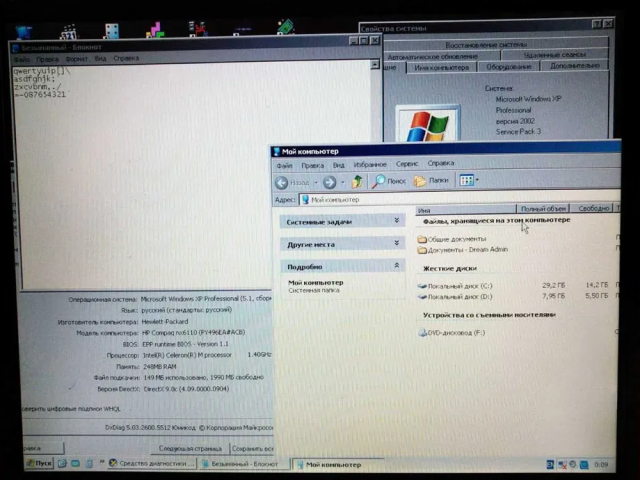Click the Views icon in My Computer toolbar

coord(466,180)
